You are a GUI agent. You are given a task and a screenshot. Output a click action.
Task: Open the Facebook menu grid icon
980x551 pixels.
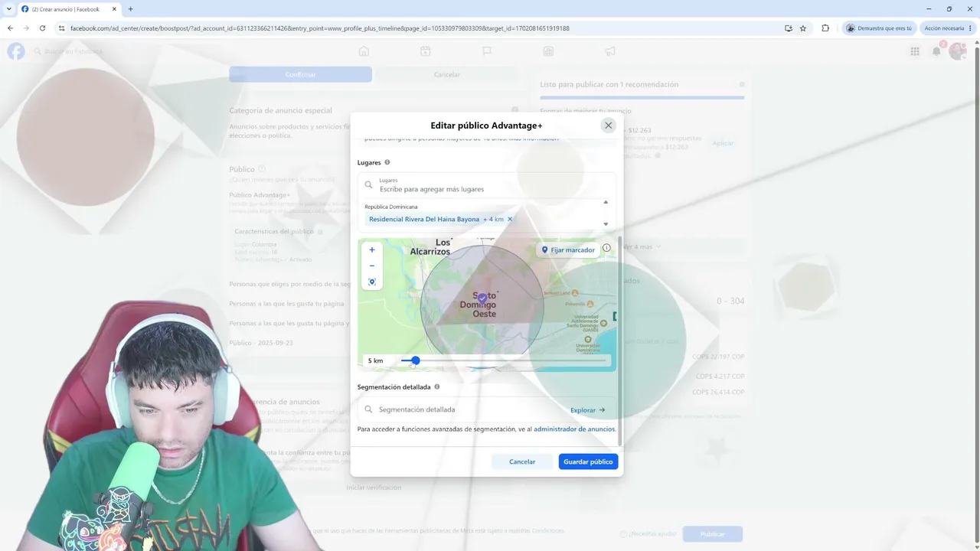(915, 51)
